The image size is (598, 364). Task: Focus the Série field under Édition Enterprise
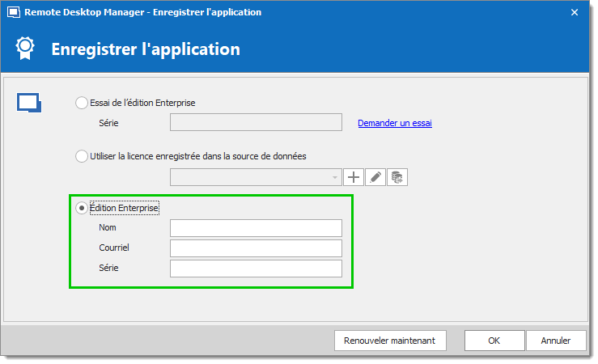point(256,269)
